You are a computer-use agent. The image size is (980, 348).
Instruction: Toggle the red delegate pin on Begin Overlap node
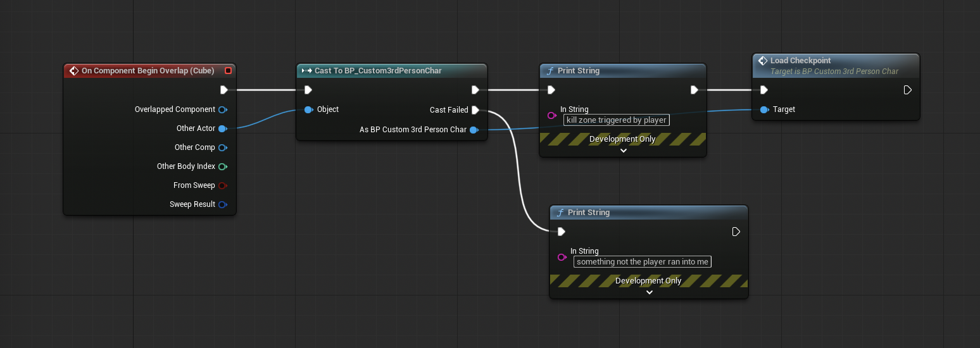tap(228, 71)
